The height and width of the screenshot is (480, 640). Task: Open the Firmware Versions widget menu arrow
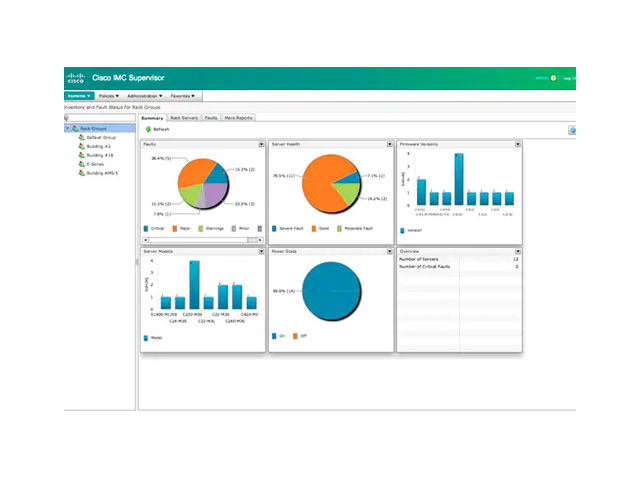[x=517, y=144]
